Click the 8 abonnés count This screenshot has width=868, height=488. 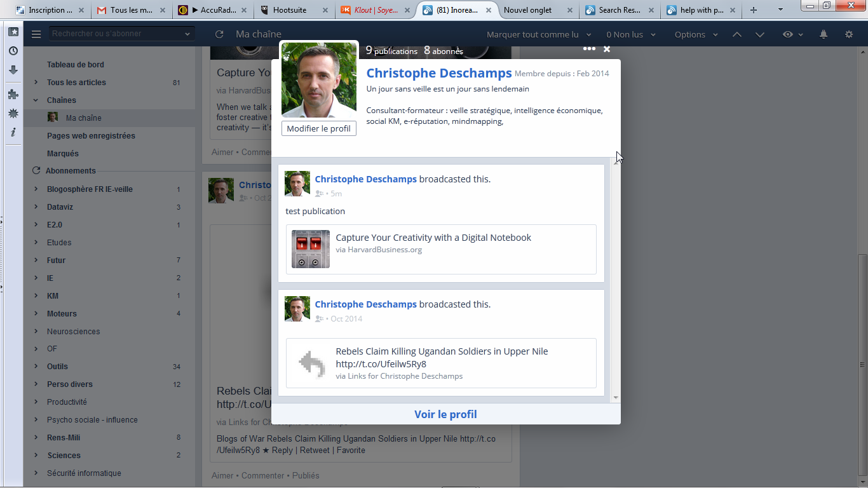(x=444, y=51)
